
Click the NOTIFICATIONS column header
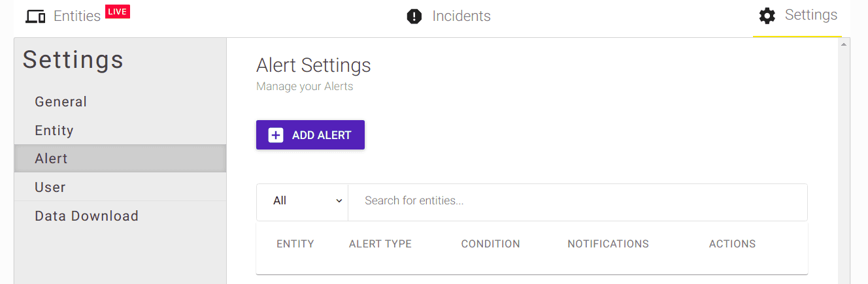point(608,244)
